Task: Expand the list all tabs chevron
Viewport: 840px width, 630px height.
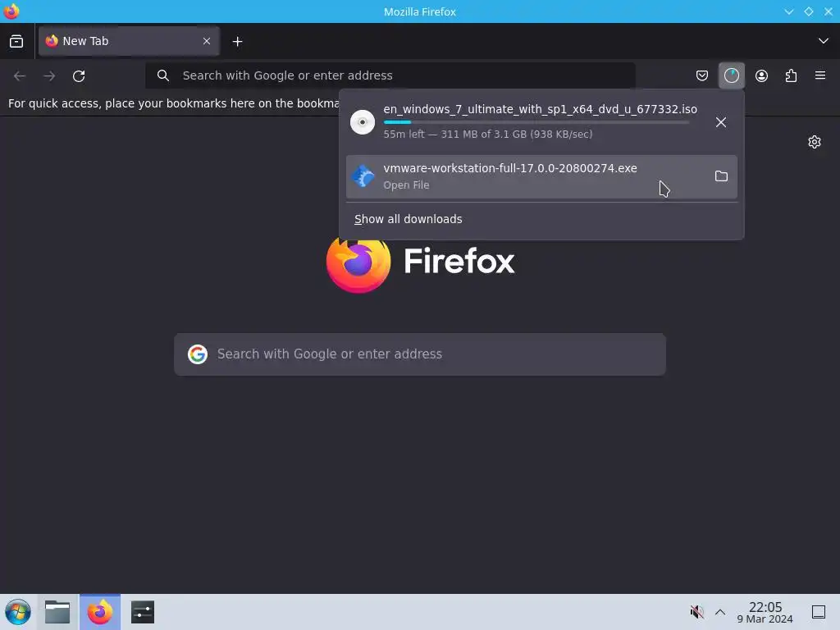Action: (824, 41)
